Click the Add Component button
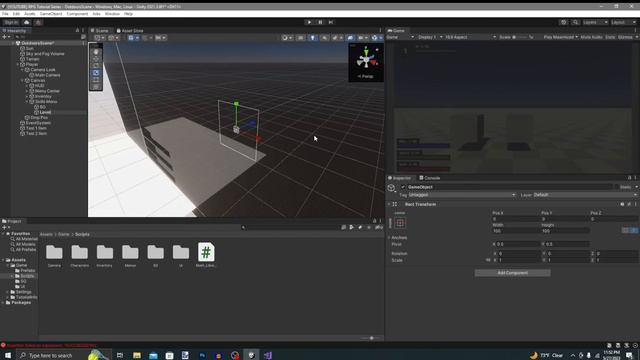Screen dimensions: 640x360 (512, 273)
